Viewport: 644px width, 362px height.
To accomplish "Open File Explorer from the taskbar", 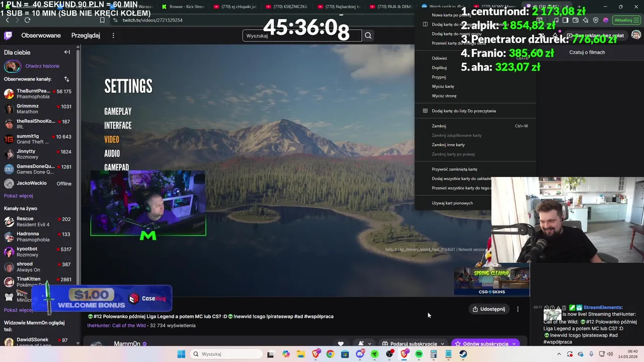I will (x=300, y=354).
